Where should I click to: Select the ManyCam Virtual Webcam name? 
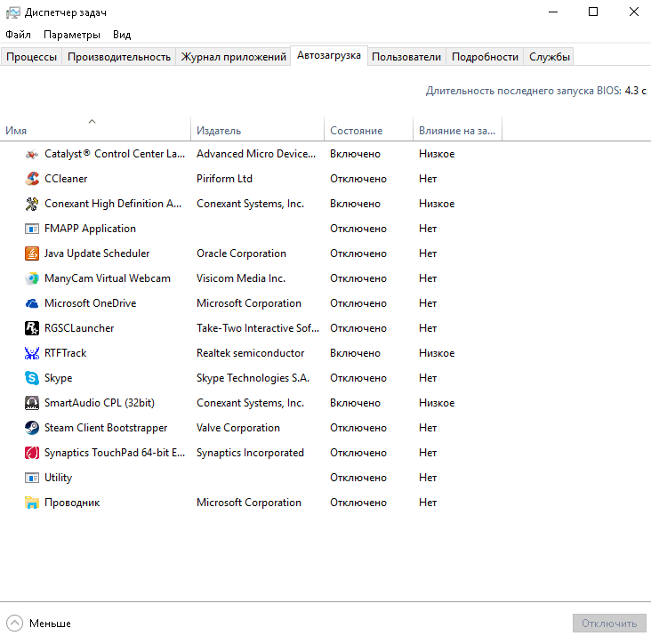pos(108,278)
